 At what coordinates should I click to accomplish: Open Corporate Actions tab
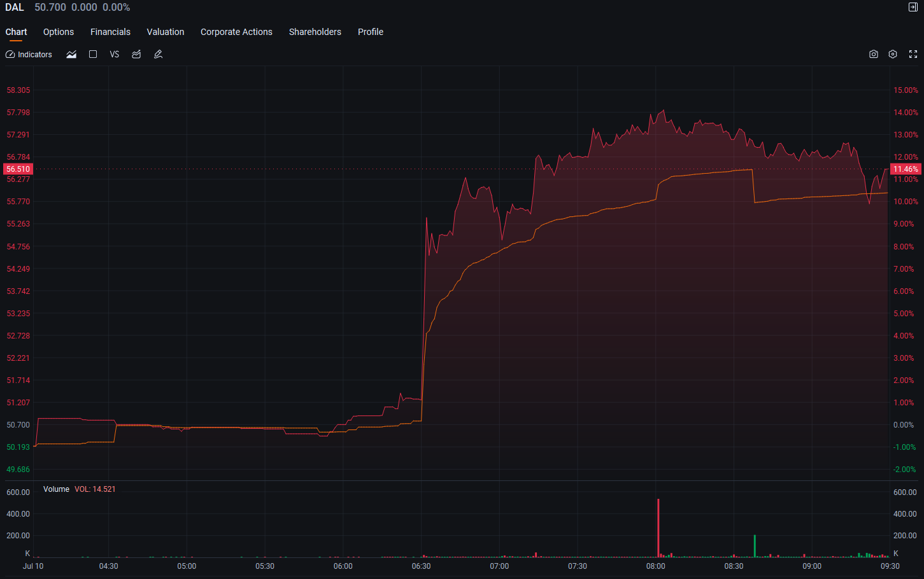click(236, 32)
